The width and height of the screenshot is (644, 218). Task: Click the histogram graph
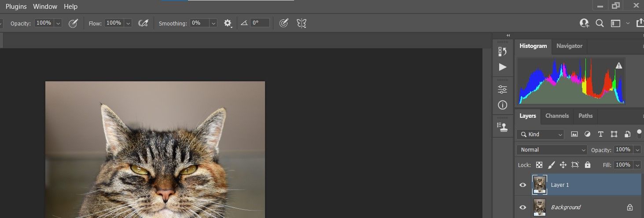(571, 81)
